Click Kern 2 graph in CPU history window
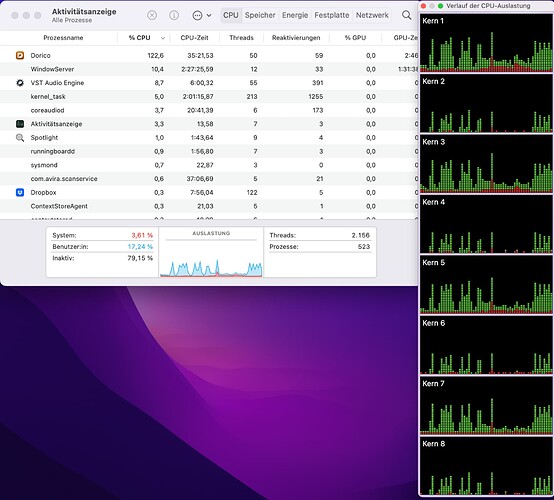The image size is (554, 500). [486, 104]
